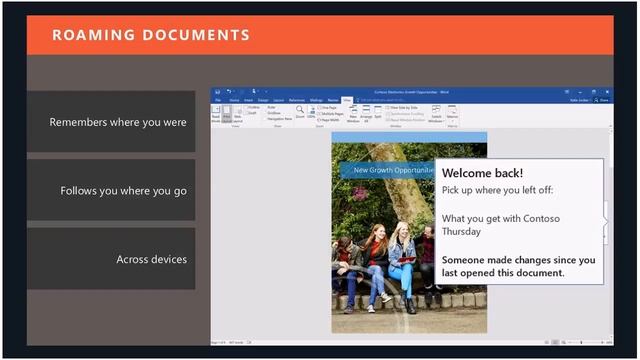Click Page Width zoom option

tap(329, 120)
